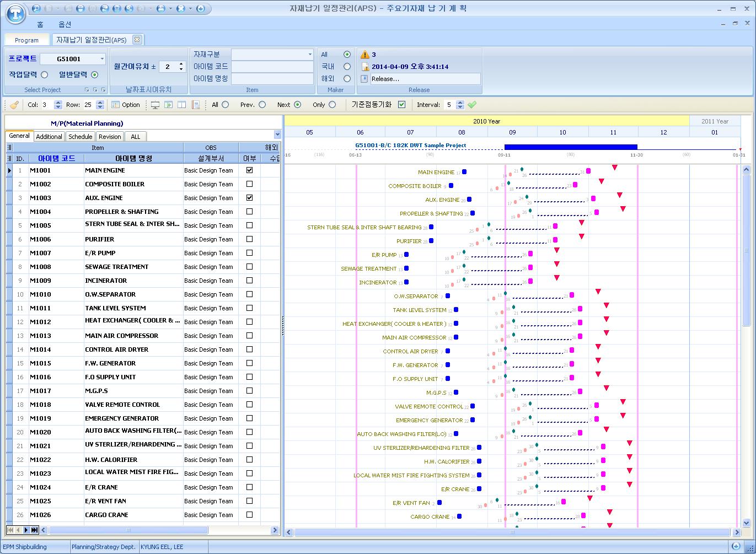
Task: Click the printer icon in quick access bar
Action: click(160, 8)
